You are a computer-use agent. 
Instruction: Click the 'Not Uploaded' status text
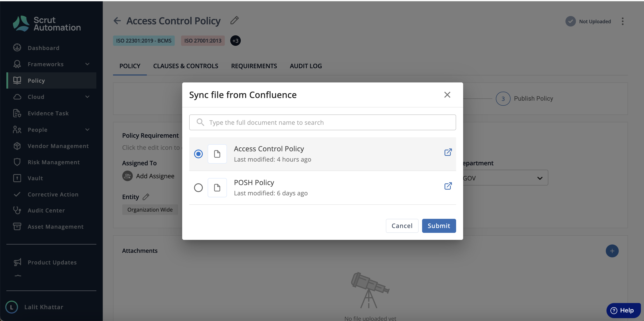click(x=595, y=21)
